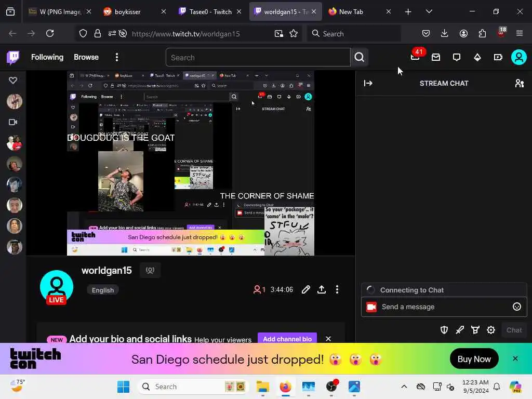Click the Windows taskbar Search box
The image size is (532, 399).
[193, 387]
